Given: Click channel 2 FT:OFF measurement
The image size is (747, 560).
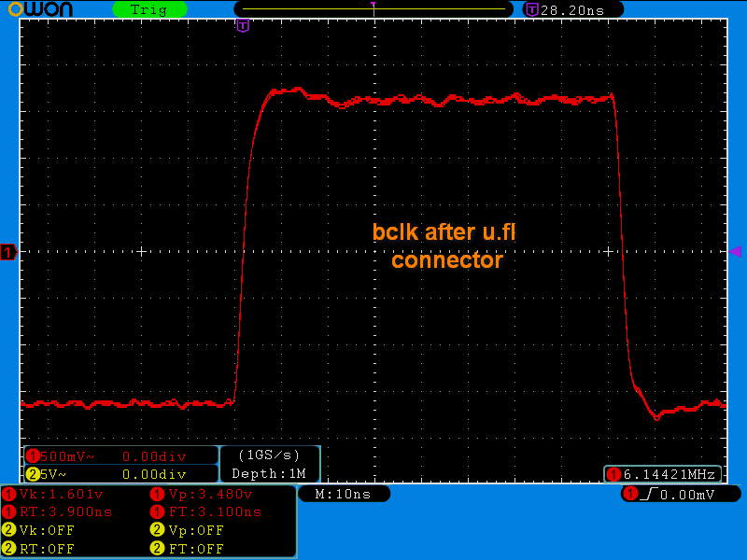Looking at the screenshot, I should click(x=196, y=549).
